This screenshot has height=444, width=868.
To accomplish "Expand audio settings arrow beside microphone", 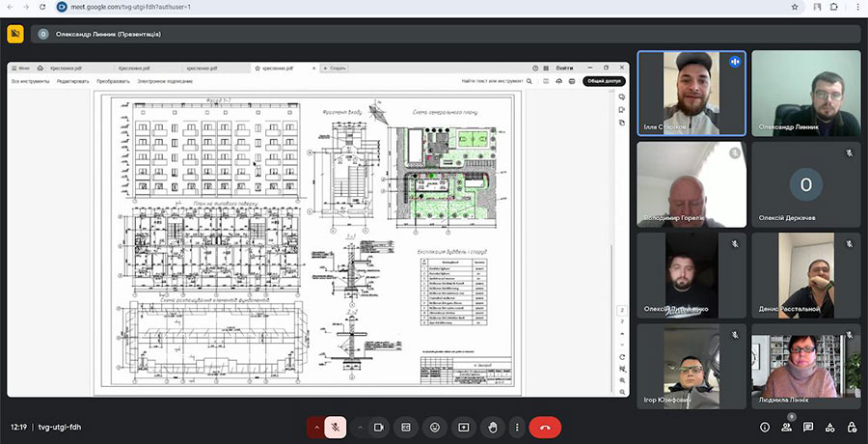I will [x=316, y=427].
